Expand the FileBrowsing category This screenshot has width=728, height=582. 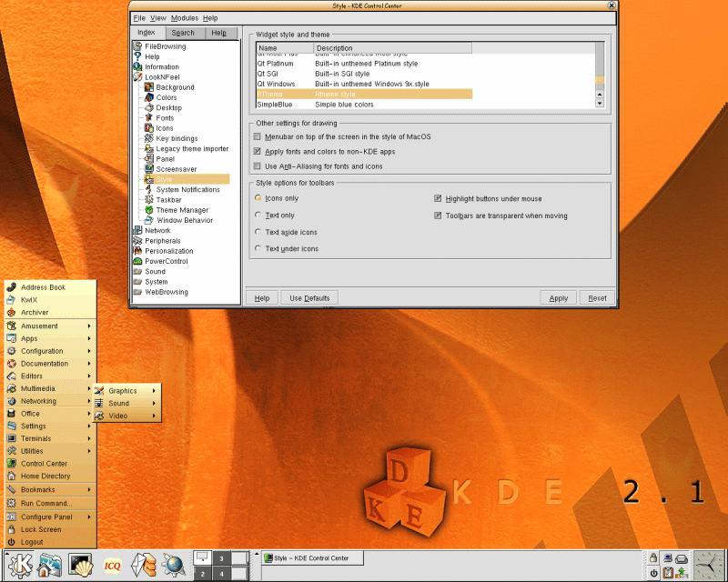(160, 46)
